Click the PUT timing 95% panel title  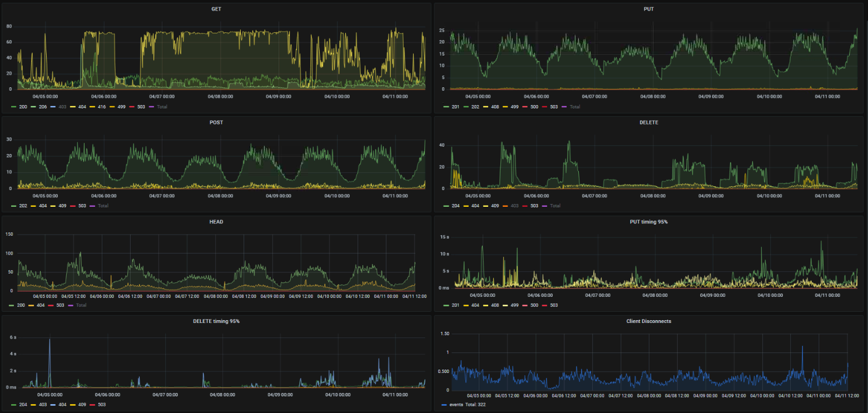[648, 222]
